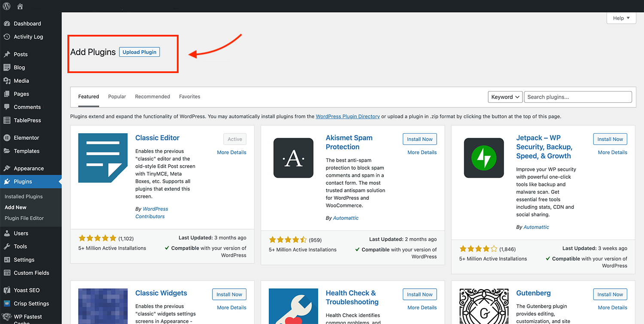Click the Pages icon in sidebar
644x324 pixels.
point(7,94)
